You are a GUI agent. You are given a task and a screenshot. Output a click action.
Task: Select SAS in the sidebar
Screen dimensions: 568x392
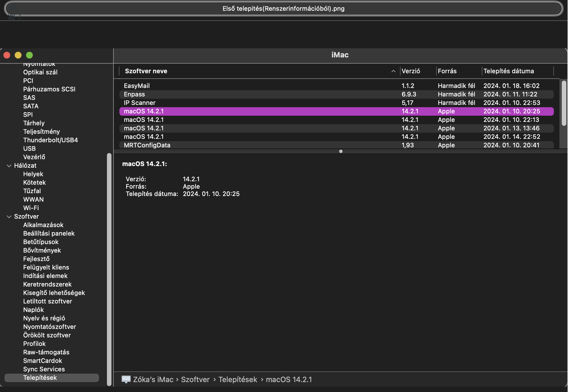[x=29, y=98]
